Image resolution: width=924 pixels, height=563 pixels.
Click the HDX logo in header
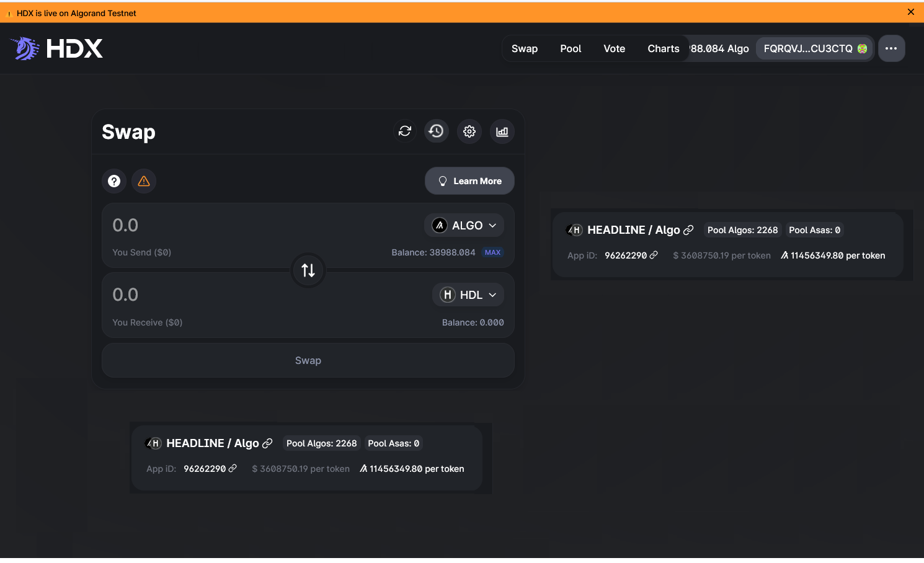(x=56, y=48)
